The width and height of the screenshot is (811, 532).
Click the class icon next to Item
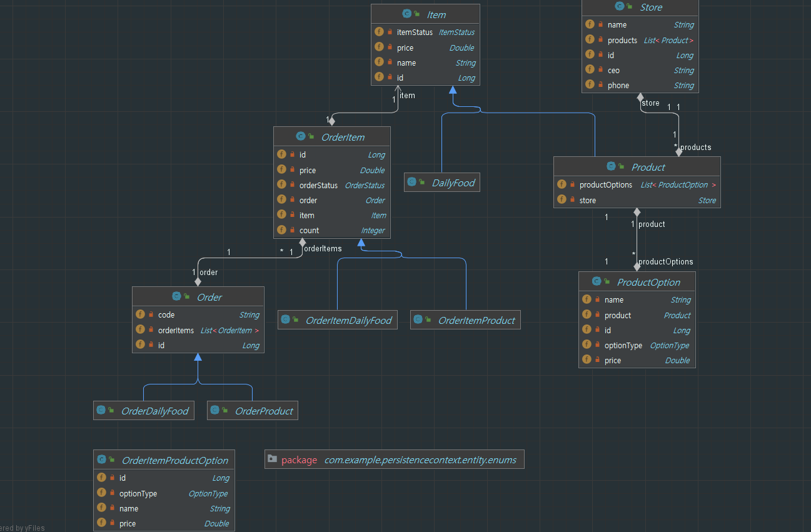point(407,14)
